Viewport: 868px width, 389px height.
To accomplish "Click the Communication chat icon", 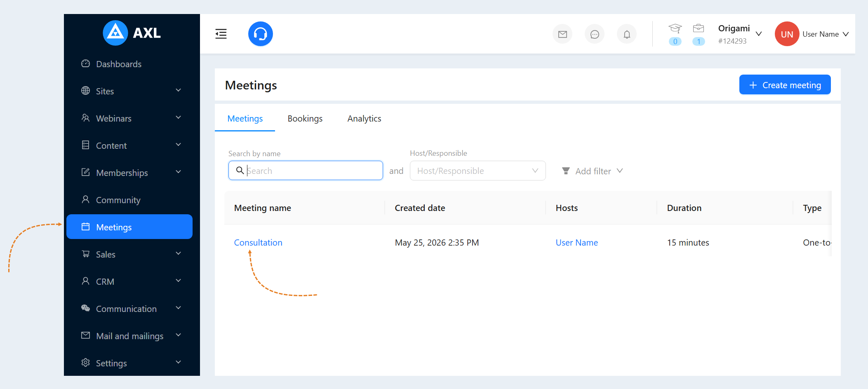I will pos(86,308).
